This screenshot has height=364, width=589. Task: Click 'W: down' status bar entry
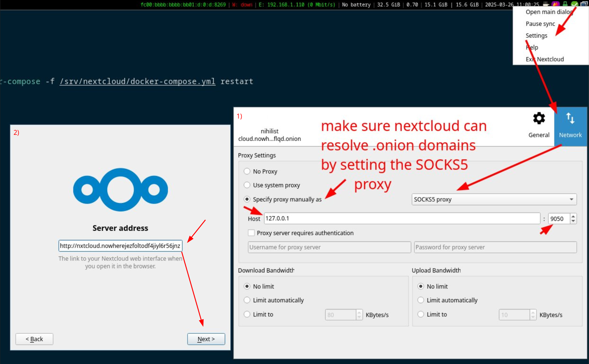242,5
